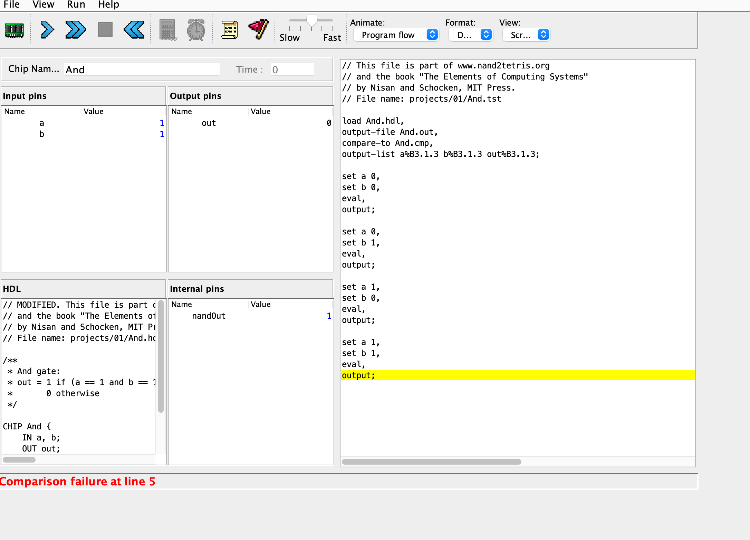The height and width of the screenshot is (540, 750).
Task: Click the rewind reset double arrow
Action: pos(134,30)
